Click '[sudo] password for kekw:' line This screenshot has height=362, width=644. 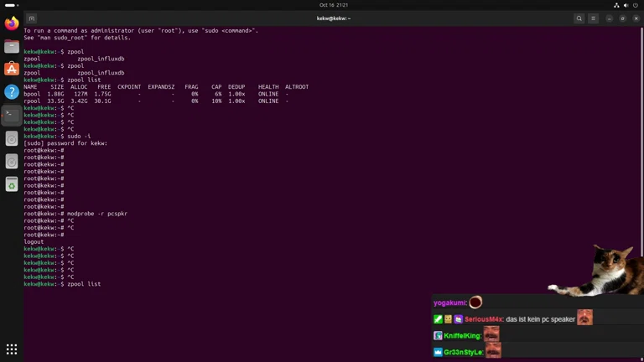coord(65,143)
